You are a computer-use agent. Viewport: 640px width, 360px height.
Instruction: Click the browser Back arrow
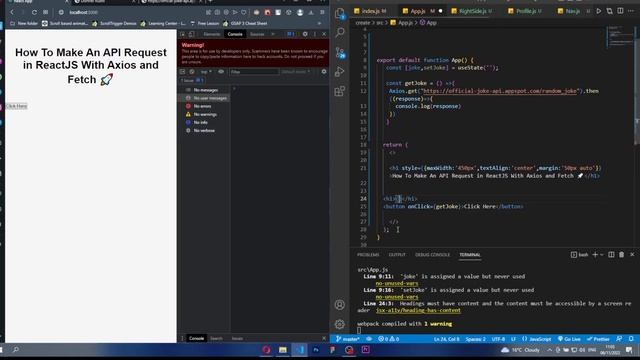(12, 12)
